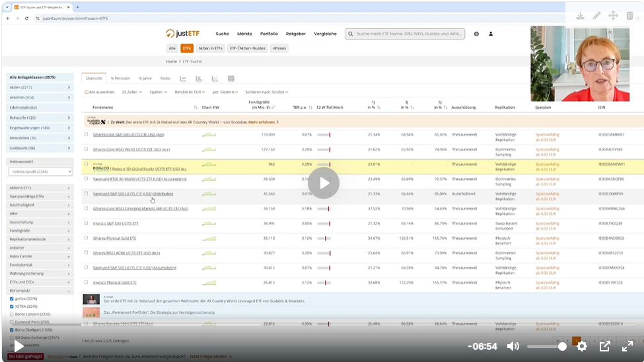The width and height of the screenshot is (644, 362).
Task: Uncheck the Börse Stuttgart checkbox
Action: pos(11,330)
